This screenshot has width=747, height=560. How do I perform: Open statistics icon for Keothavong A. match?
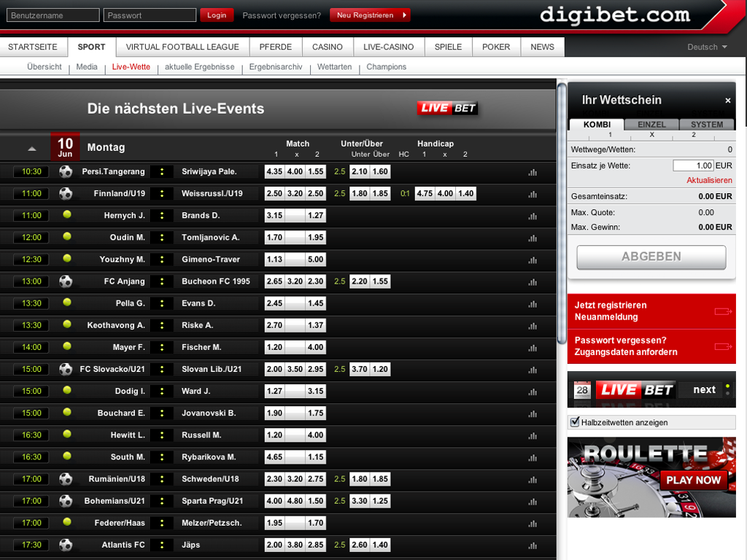533,326
